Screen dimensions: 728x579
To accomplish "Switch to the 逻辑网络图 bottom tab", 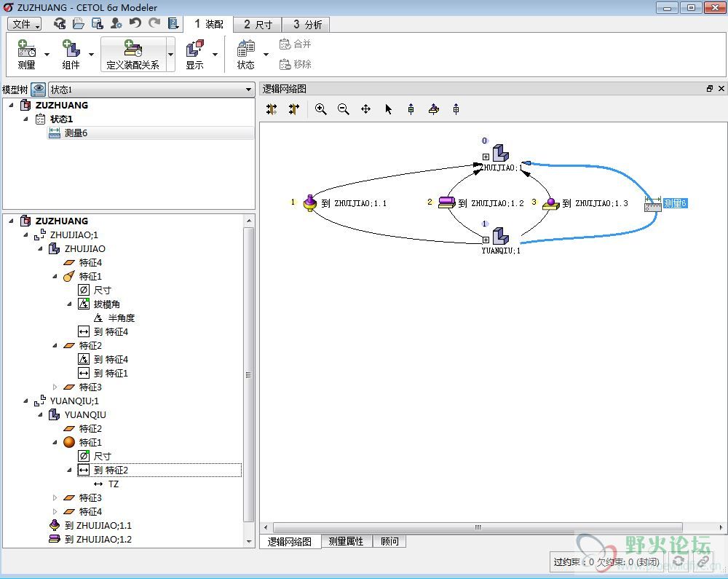I will coord(290,542).
